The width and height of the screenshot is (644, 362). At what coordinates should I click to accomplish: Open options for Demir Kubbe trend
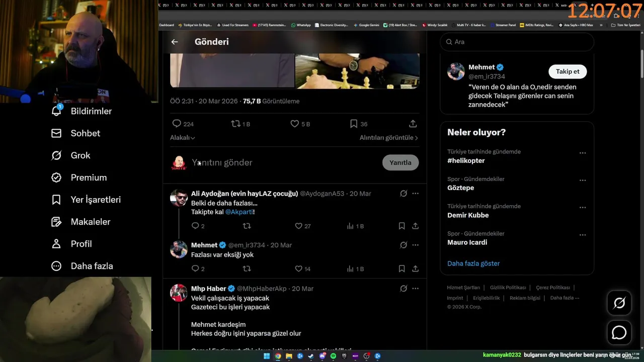pos(583,207)
